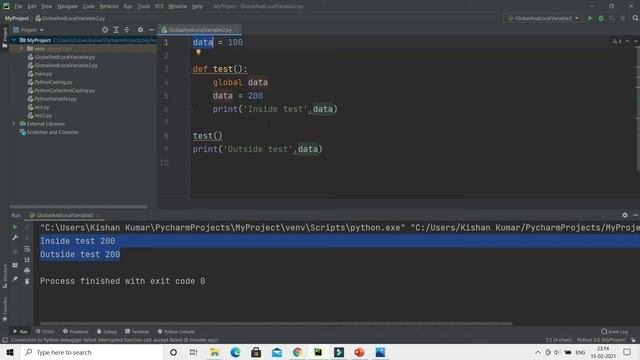Open Search Everywhere magnifier in top toolbar
640x360 pixels.
pyautogui.click(x=635, y=18)
